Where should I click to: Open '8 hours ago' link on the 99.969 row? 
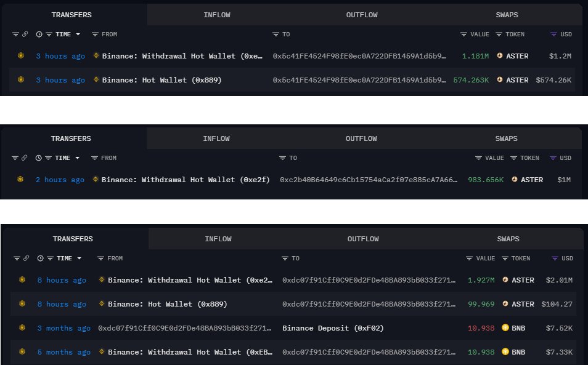(x=62, y=304)
